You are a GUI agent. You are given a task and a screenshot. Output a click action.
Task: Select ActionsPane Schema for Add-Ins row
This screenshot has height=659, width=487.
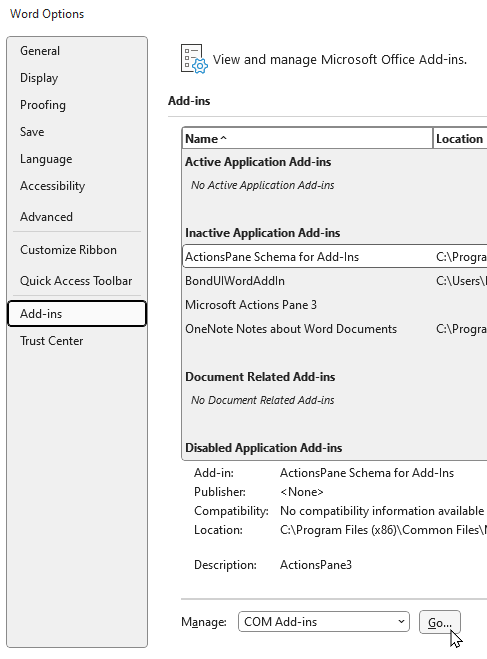point(335,257)
